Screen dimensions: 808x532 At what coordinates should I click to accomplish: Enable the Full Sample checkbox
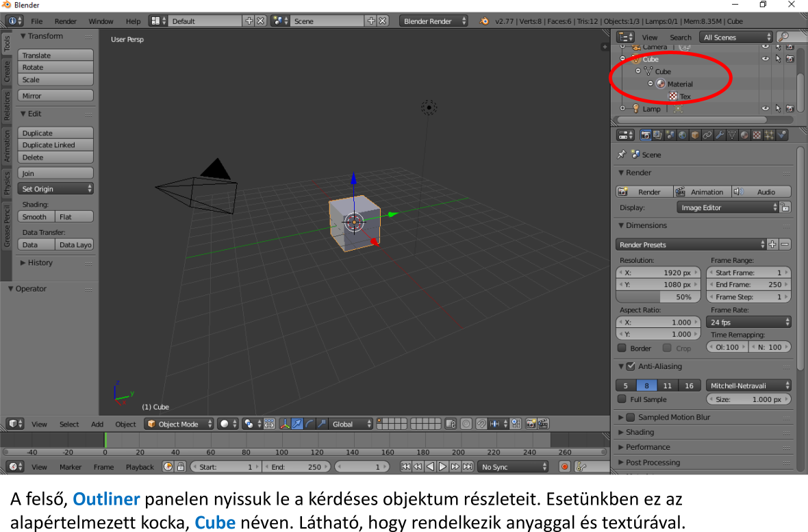[x=622, y=399]
